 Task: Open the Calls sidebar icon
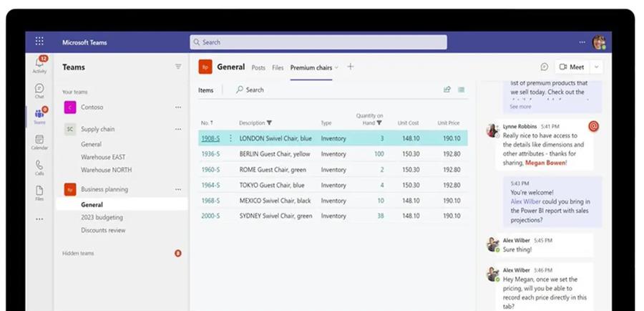point(39,168)
